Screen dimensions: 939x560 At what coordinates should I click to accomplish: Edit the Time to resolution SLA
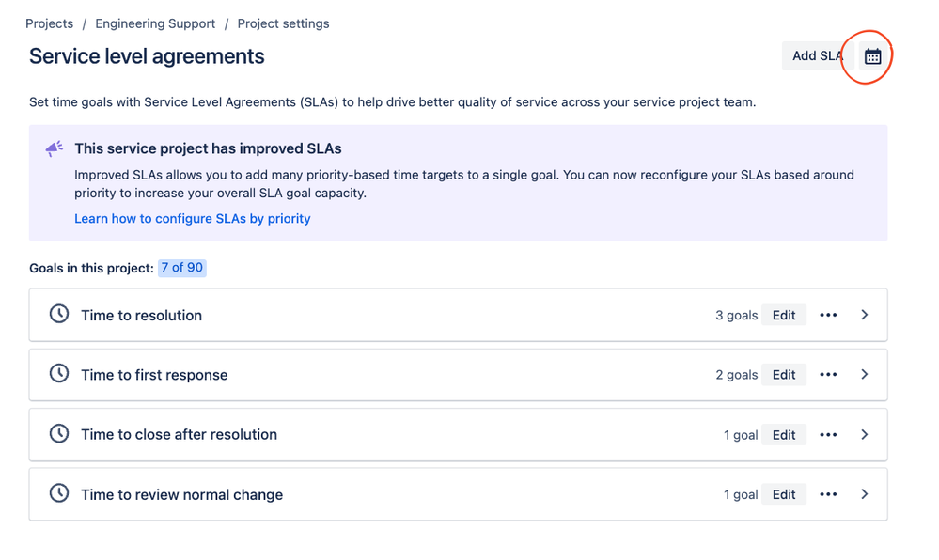click(x=784, y=316)
